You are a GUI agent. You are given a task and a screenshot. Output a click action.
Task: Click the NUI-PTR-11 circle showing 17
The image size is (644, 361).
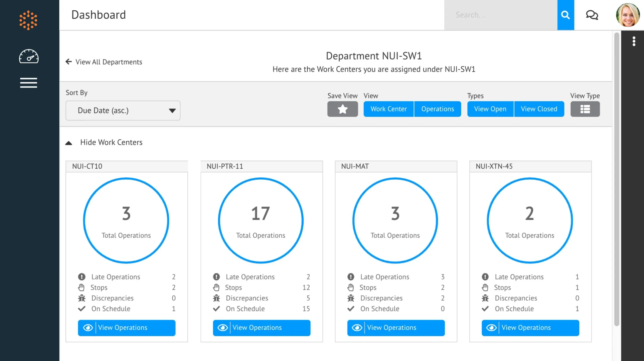(x=261, y=220)
